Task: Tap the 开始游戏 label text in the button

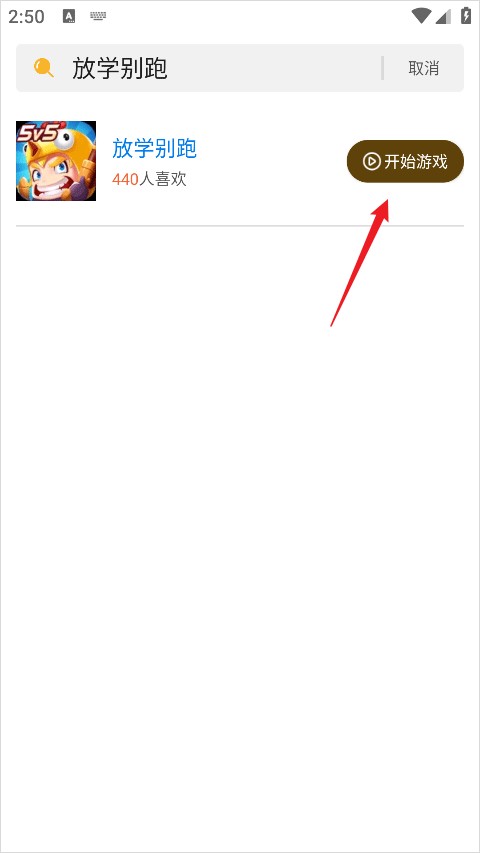Action: pyautogui.click(x=416, y=162)
